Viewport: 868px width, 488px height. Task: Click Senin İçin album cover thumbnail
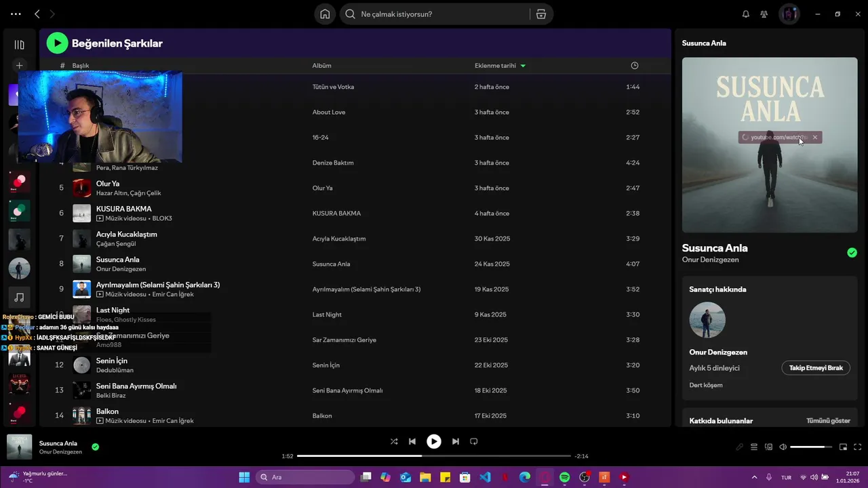(x=81, y=365)
